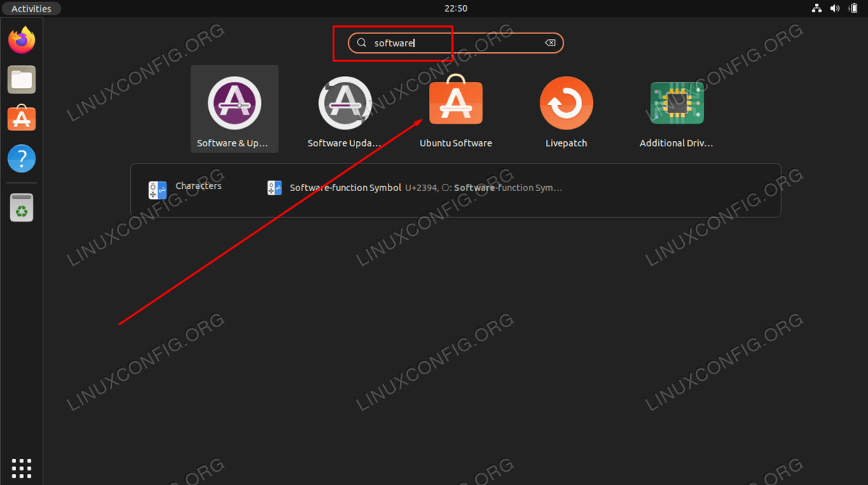Image resolution: width=868 pixels, height=485 pixels.
Task: Launch Software Updater app
Action: pyautogui.click(x=345, y=109)
